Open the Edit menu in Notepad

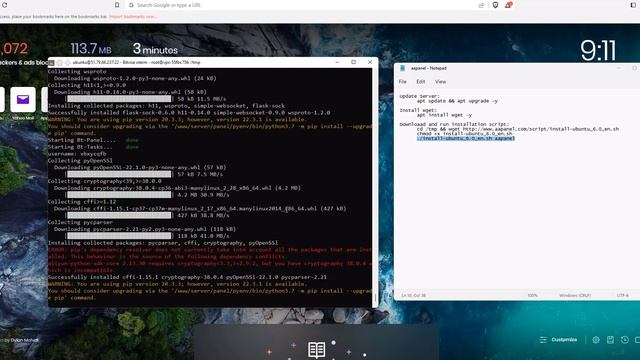point(421,82)
